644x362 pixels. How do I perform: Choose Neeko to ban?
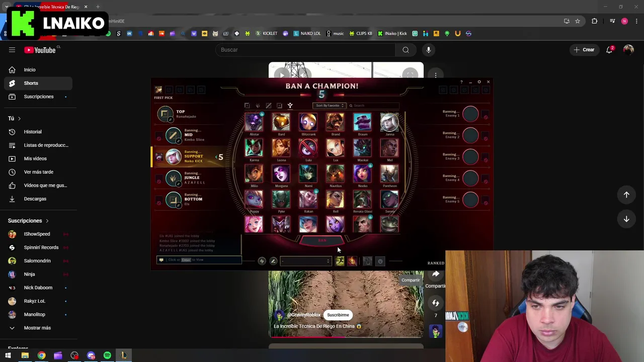coord(362,173)
